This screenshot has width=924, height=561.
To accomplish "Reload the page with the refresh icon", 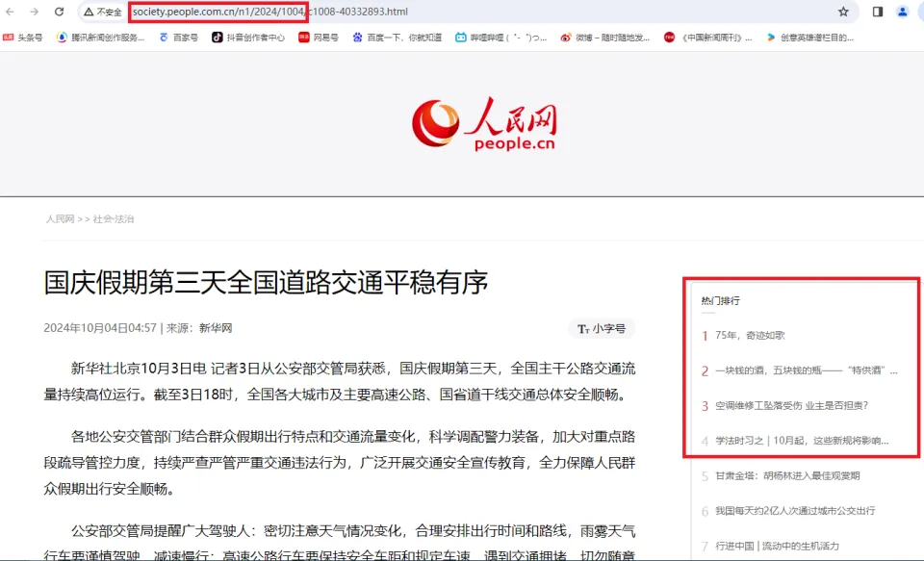I will point(59,12).
